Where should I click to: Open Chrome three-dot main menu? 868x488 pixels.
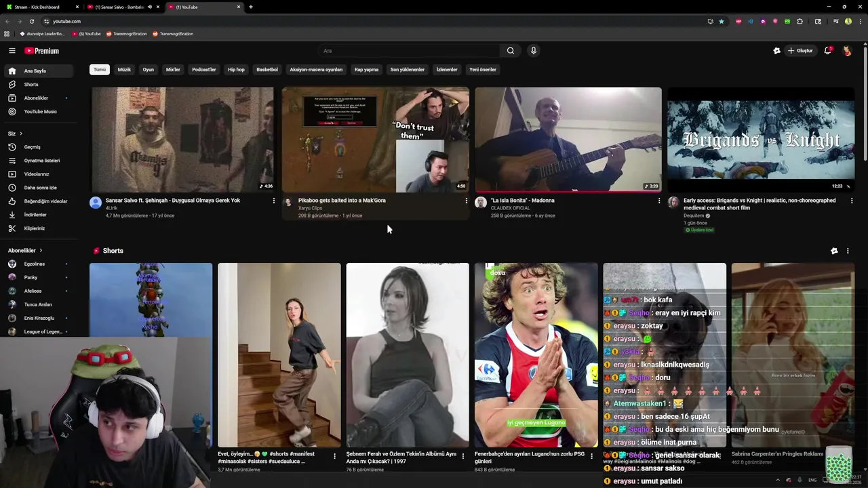point(860,21)
